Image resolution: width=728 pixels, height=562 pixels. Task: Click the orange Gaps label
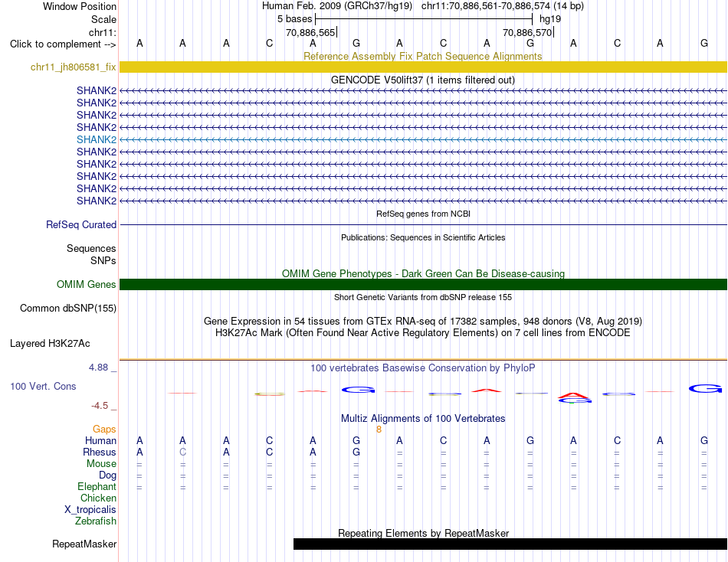pos(104,430)
